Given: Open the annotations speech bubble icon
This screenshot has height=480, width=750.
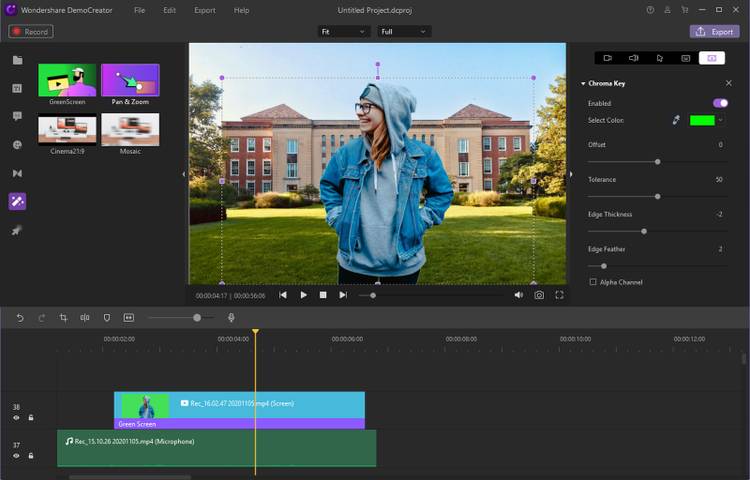Looking at the screenshot, I should 17,116.
